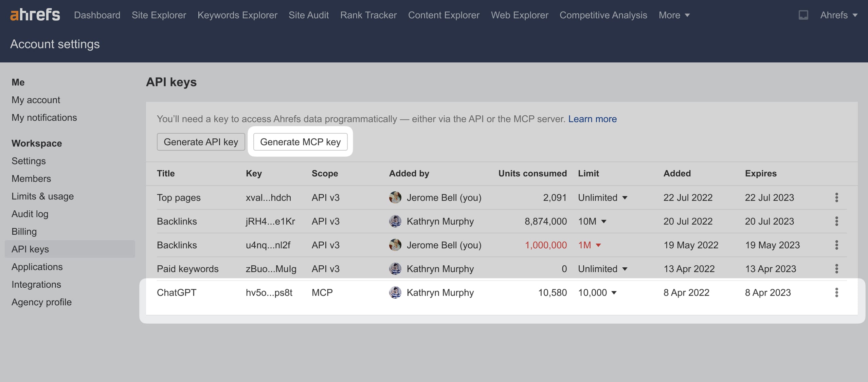Image resolution: width=868 pixels, height=382 pixels.
Task: Open the notifications screen icon in header
Action: pyautogui.click(x=803, y=15)
